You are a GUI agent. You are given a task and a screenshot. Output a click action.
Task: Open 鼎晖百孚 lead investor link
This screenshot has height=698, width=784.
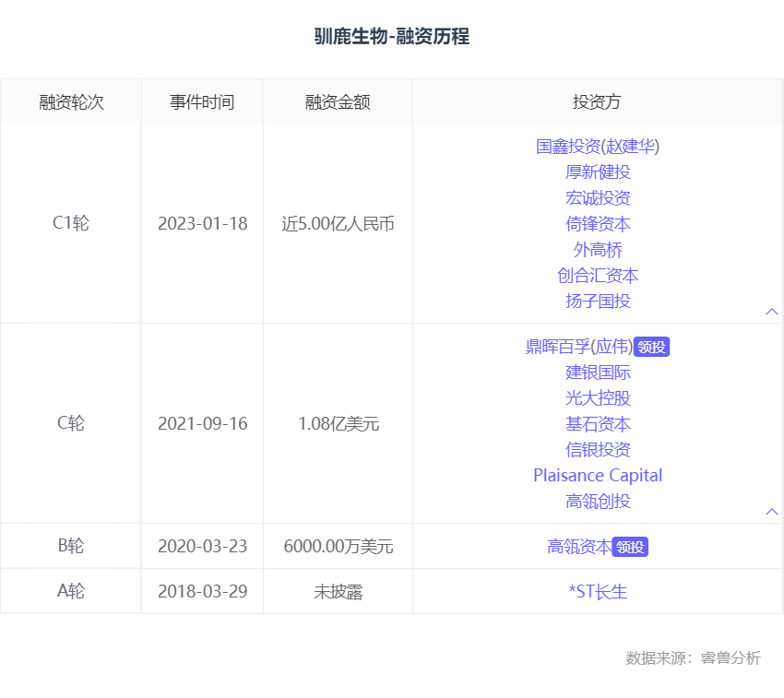(557, 347)
